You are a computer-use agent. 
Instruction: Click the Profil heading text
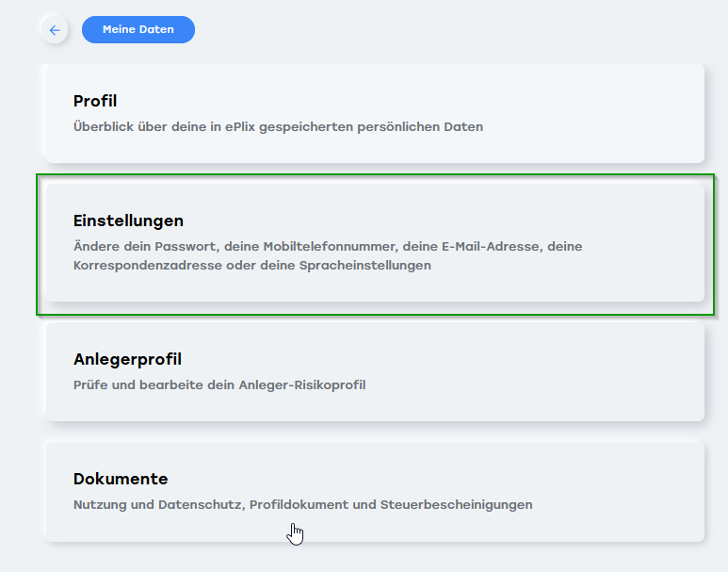coord(95,101)
